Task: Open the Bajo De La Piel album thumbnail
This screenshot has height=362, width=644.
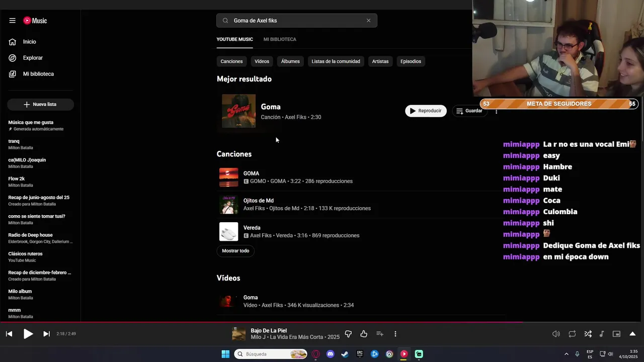Action: (x=238, y=334)
